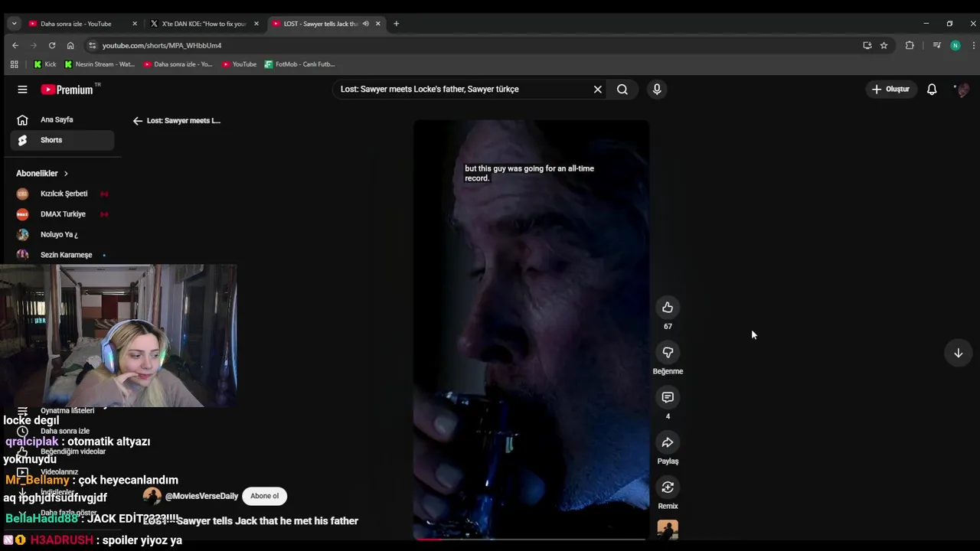Bookmark this page with star icon

(884, 45)
